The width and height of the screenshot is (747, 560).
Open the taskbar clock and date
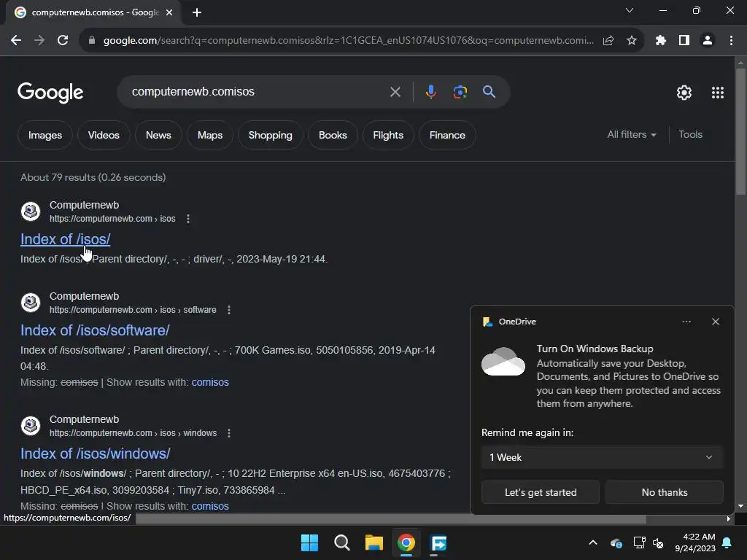coord(695,542)
